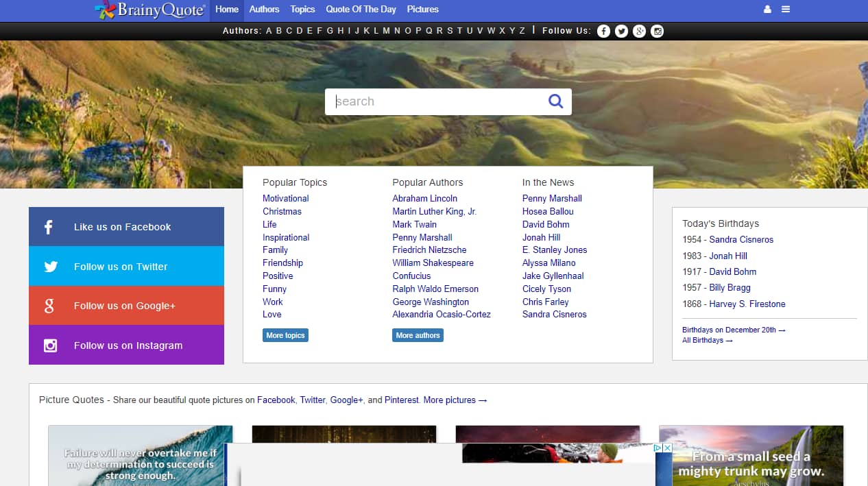
Task: Open the Life topic link
Action: pos(269,224)
